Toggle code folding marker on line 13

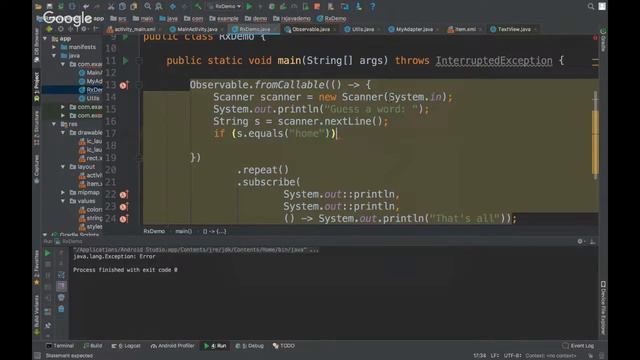point(139,84)
